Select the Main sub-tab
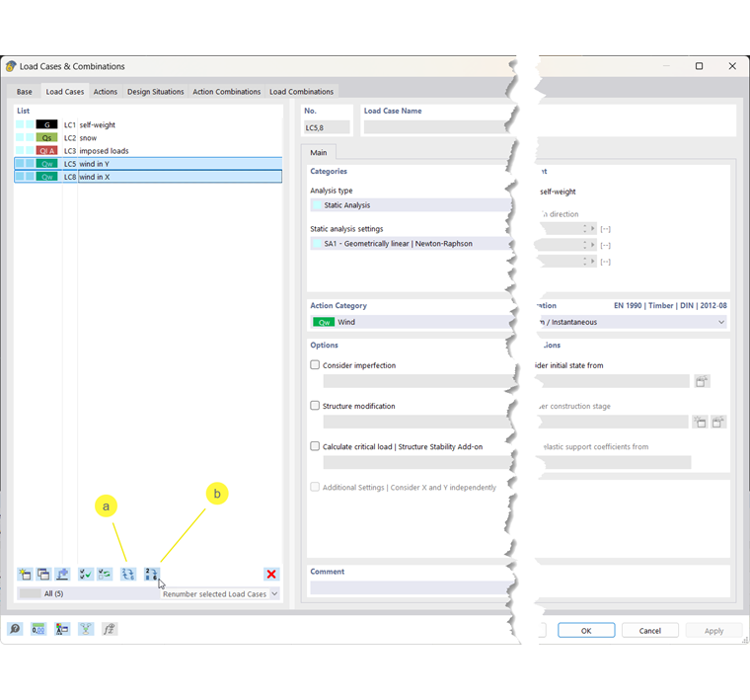Viewport: 750px width, 700px height. [x=319, y=153]
